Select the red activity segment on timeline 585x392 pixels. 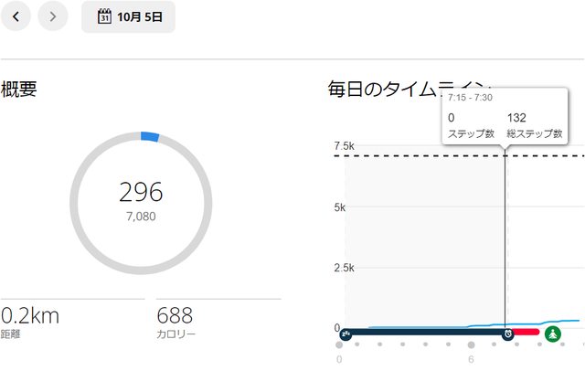[526, 333]
